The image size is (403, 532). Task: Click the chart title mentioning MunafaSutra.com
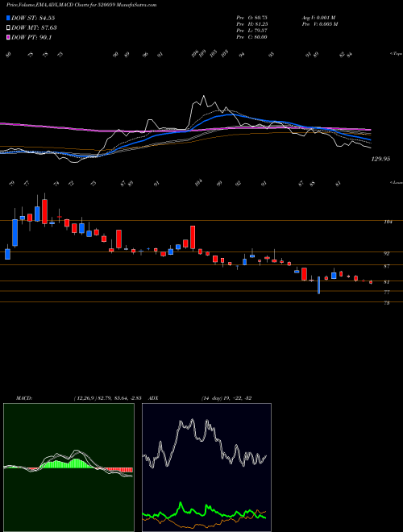click(x=81, y=6)
